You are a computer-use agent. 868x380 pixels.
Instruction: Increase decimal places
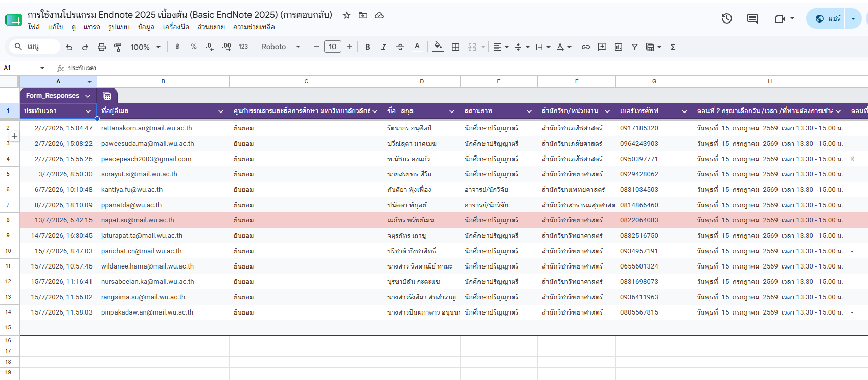tap(226, 47)
